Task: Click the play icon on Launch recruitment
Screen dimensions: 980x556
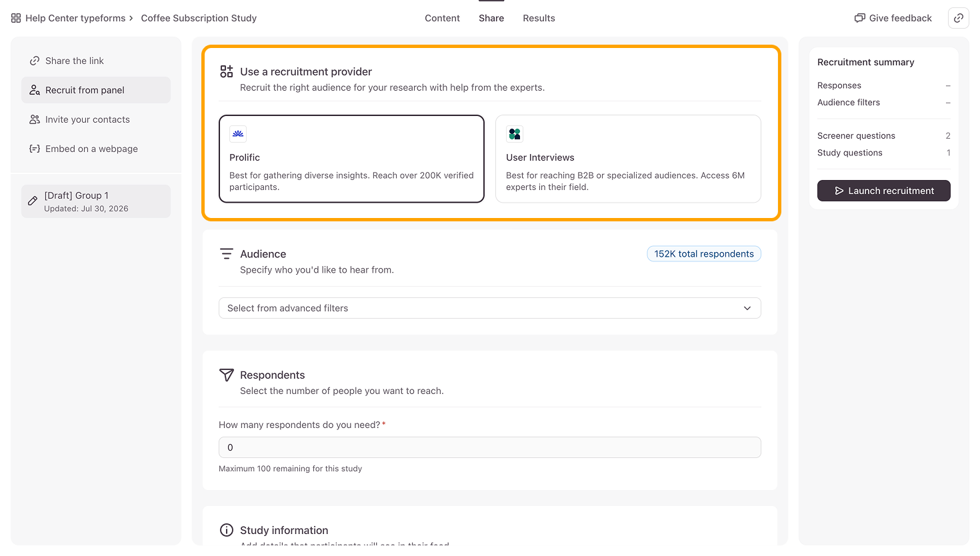Action: 839,191
